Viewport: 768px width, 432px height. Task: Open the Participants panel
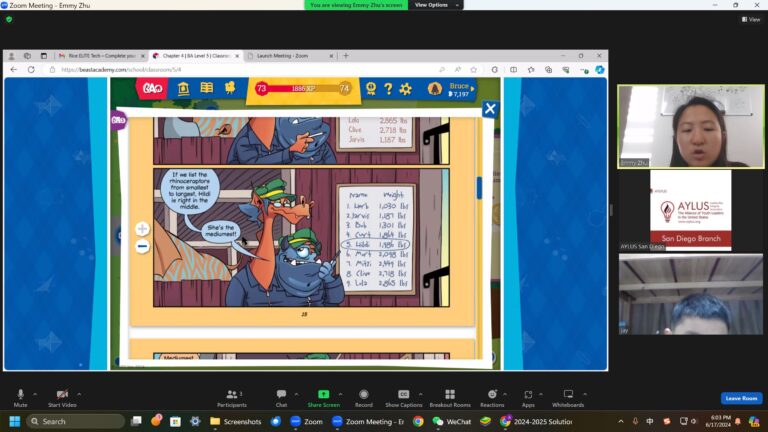(232, 398)
